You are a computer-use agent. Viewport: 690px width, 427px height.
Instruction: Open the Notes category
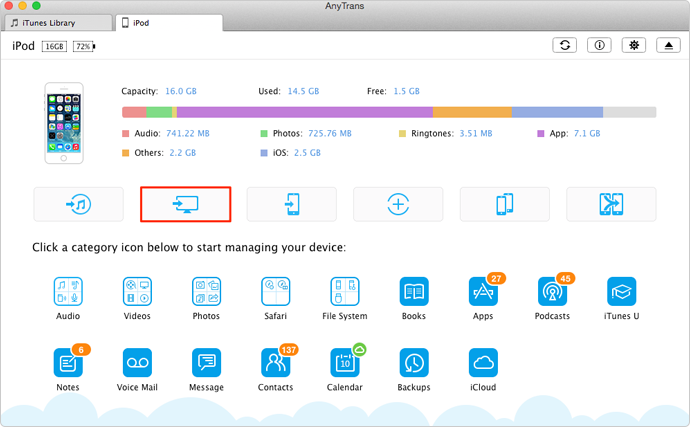(x=68, y=370)
